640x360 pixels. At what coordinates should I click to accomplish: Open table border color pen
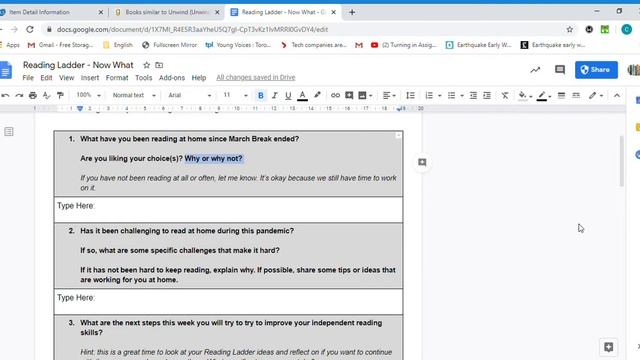544,96
